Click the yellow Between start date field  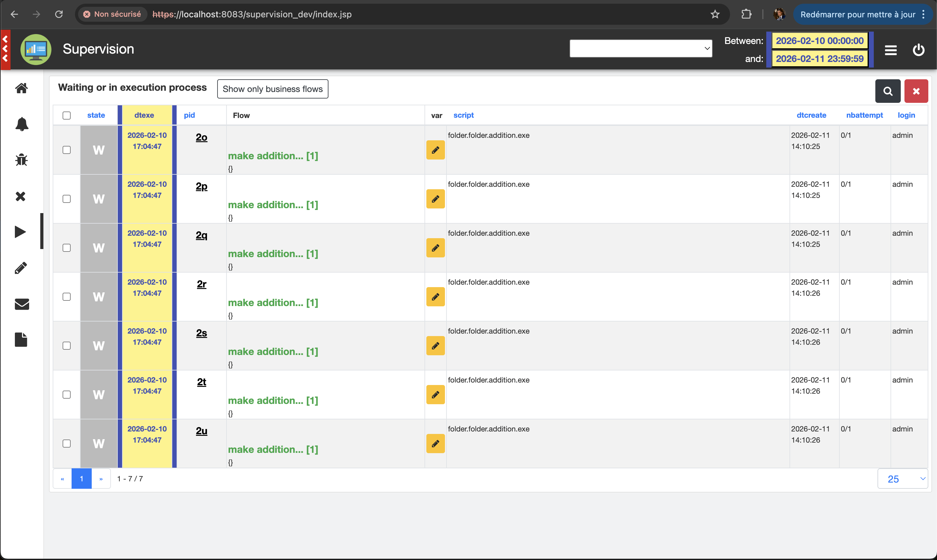(820, 41)
